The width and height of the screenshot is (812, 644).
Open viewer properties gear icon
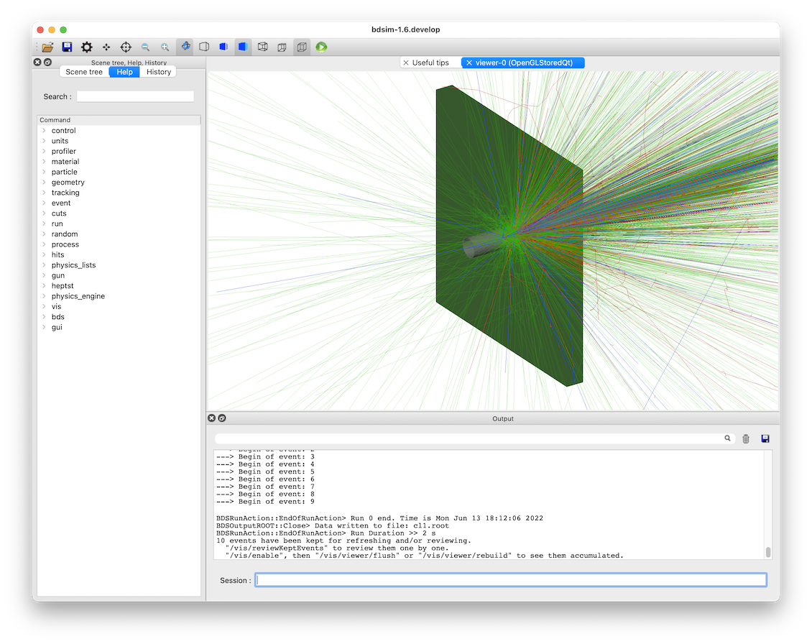[x=86, y=47]
